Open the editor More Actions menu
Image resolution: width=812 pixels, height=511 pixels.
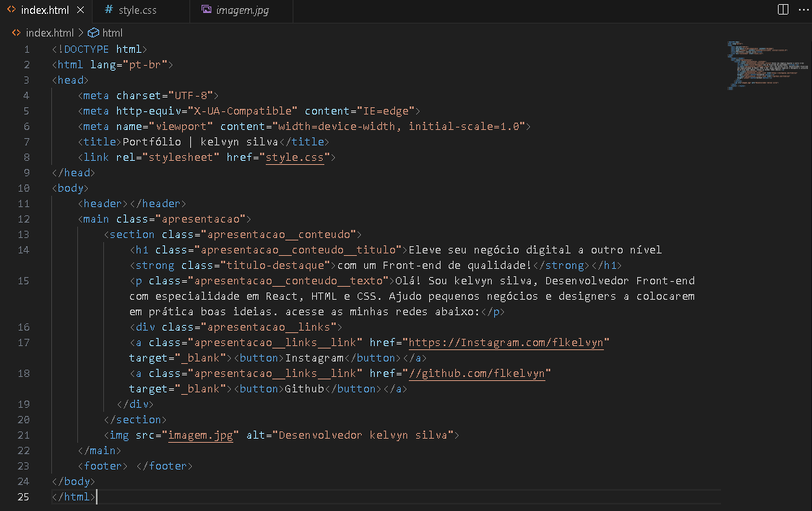[803, 10]
